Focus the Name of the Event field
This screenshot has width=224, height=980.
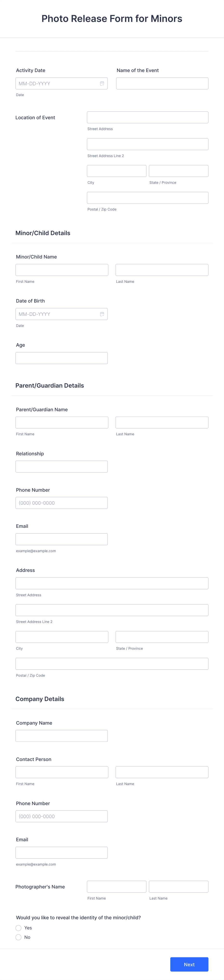(162, 83)
